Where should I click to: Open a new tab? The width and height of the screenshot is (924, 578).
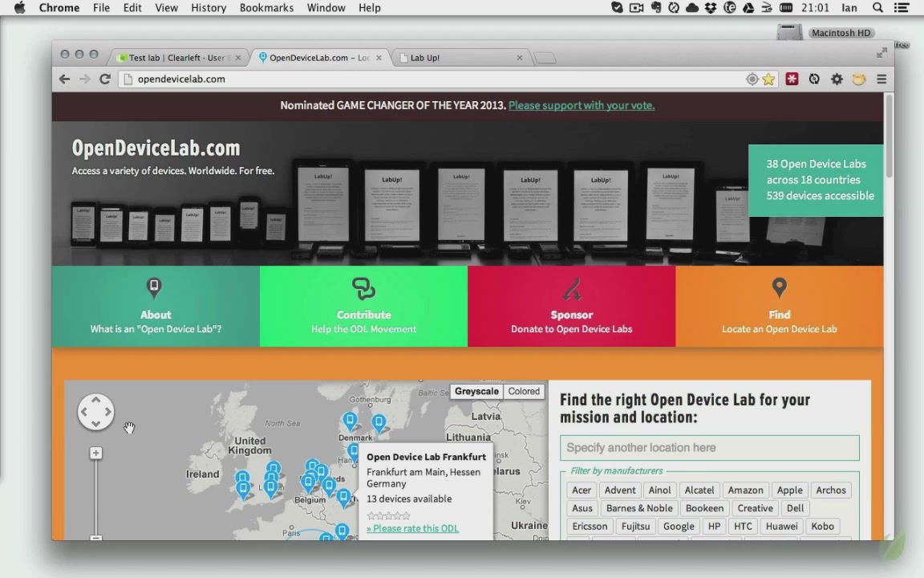[x=545, y=58]
